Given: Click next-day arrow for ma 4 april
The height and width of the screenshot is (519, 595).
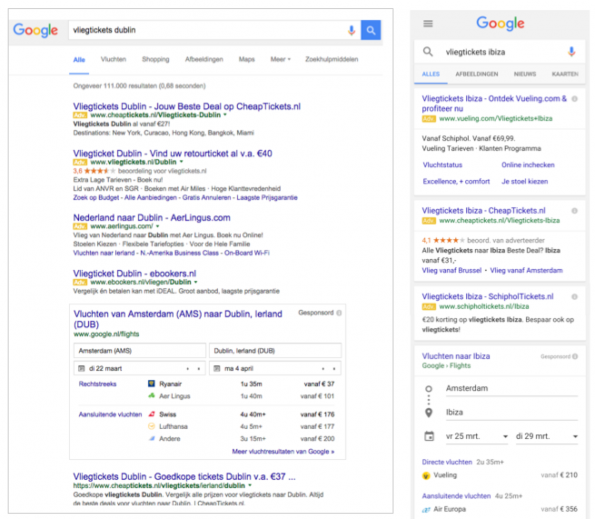Looking at the screenshot, I should point(334,369).
